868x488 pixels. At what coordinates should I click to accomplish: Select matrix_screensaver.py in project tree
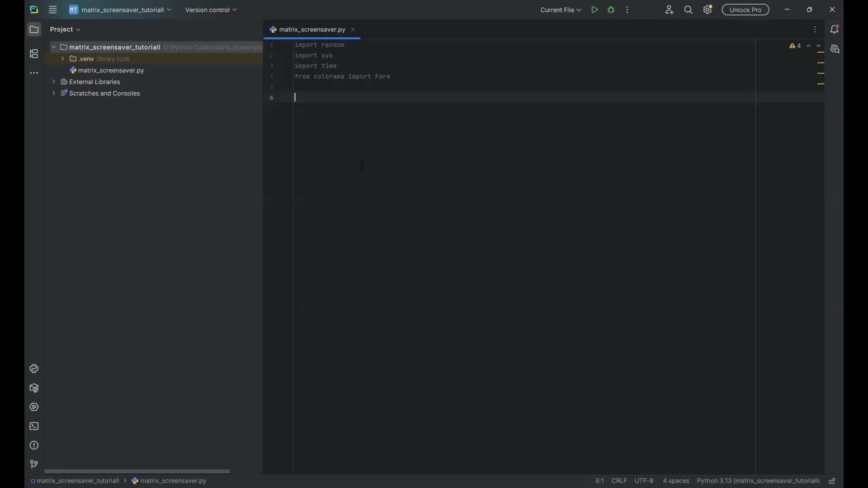point(111,70)
